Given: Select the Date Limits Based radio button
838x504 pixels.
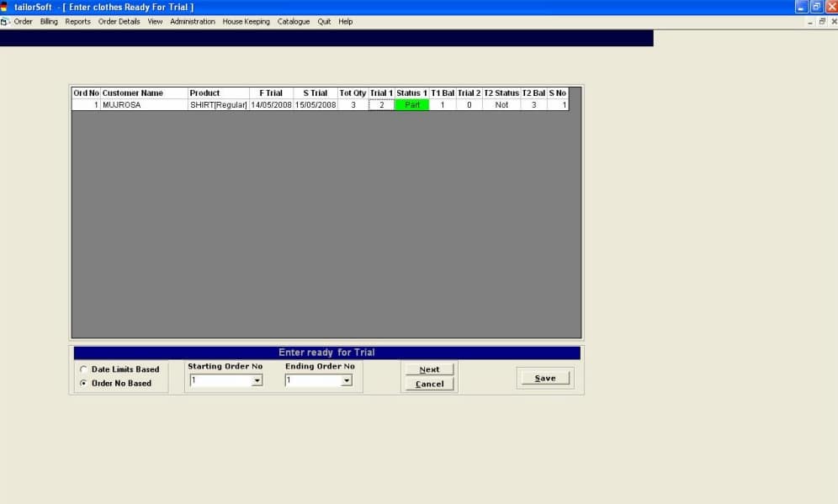Looking at the screenshot, I should (x=83, y=369).
